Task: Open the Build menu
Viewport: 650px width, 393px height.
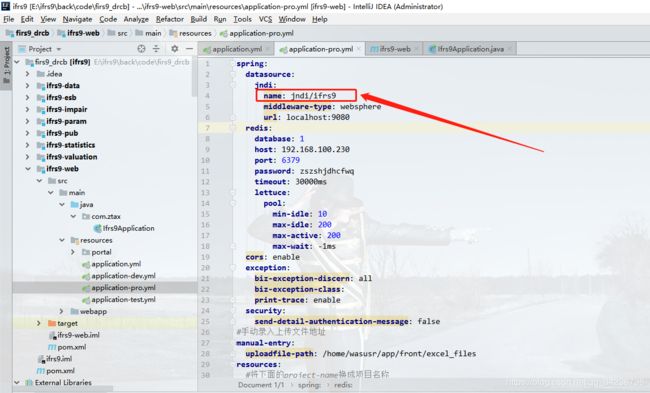Action: (x=199, y=19)
